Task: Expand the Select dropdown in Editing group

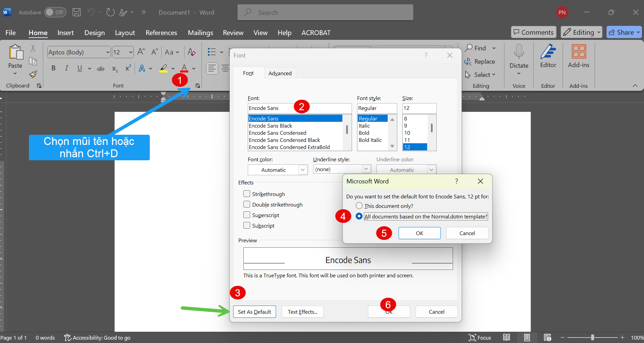Action: [494, 75]
